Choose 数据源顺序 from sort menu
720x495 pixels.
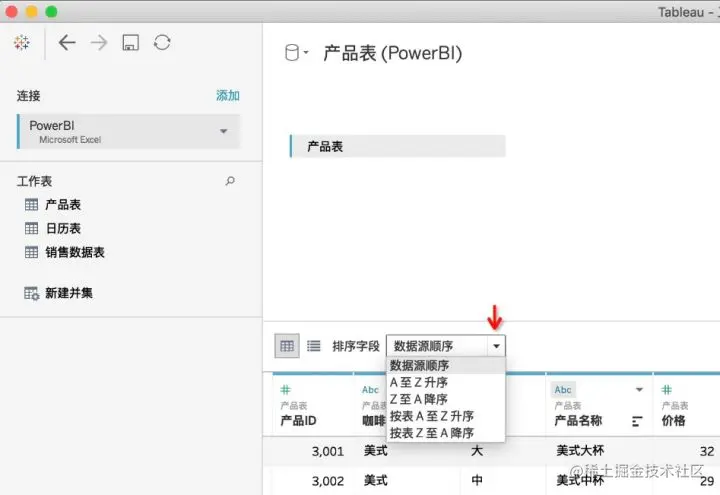[446, 366]
